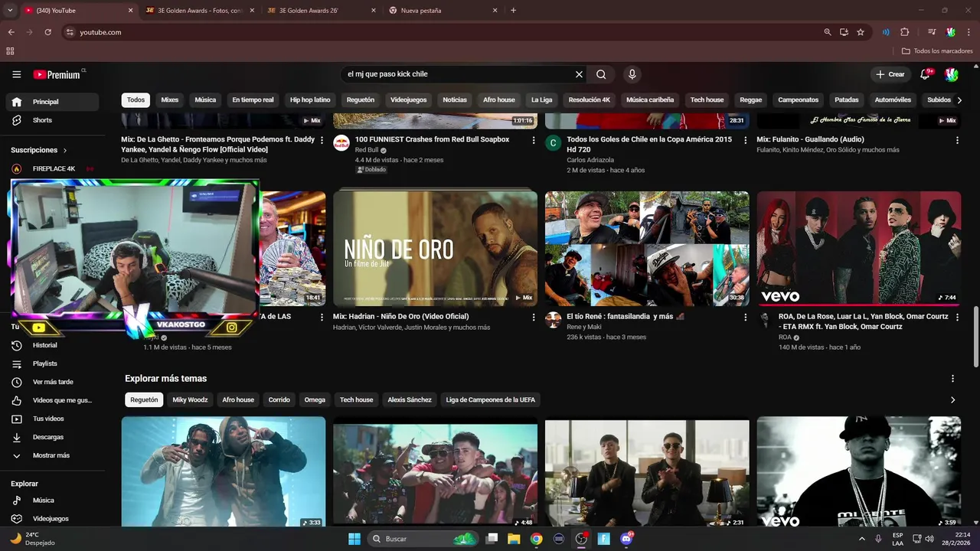Click the YouTube Premium logo
The width and height of the screenshot is (980, 551).
(x=57, y=74)
